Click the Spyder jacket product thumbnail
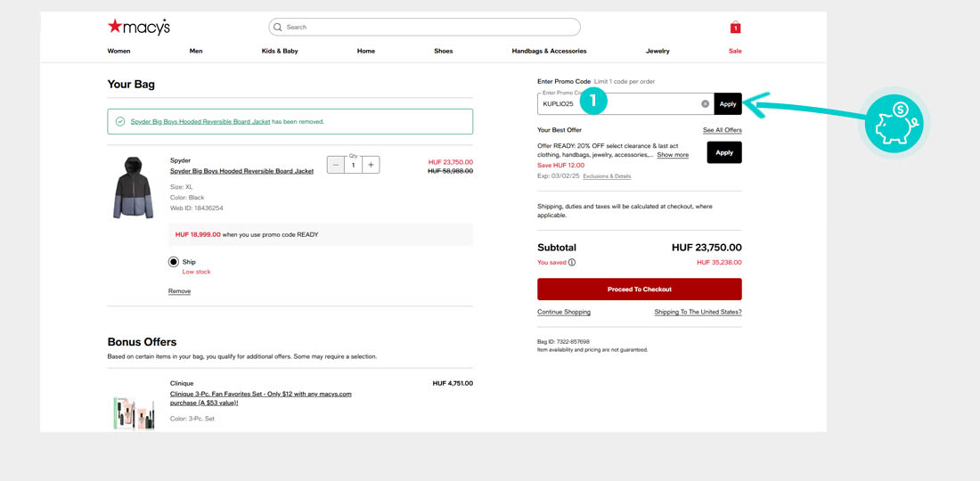This screenshot has height=481, width=980. (x=134, y=188)
